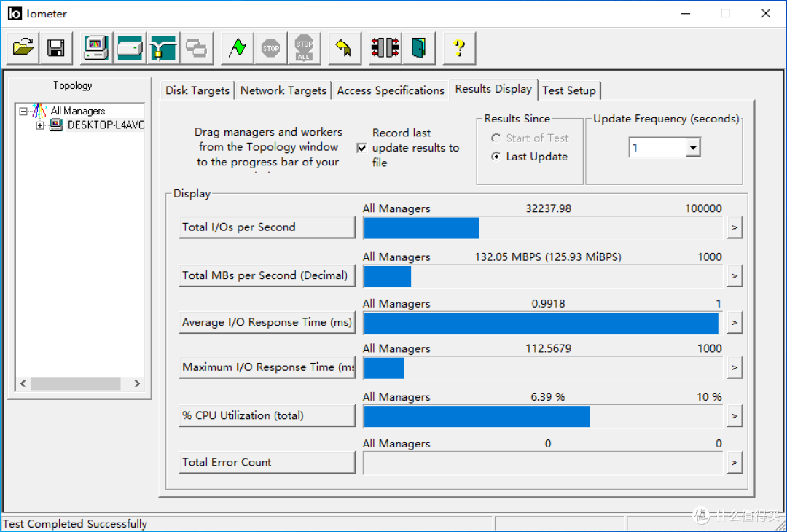Click the 6.39 % CPU value
787x532 pixels.
tap(548, 397)
